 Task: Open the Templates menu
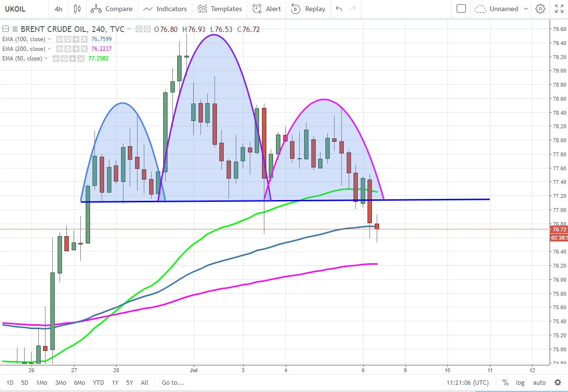pos(220,9)
